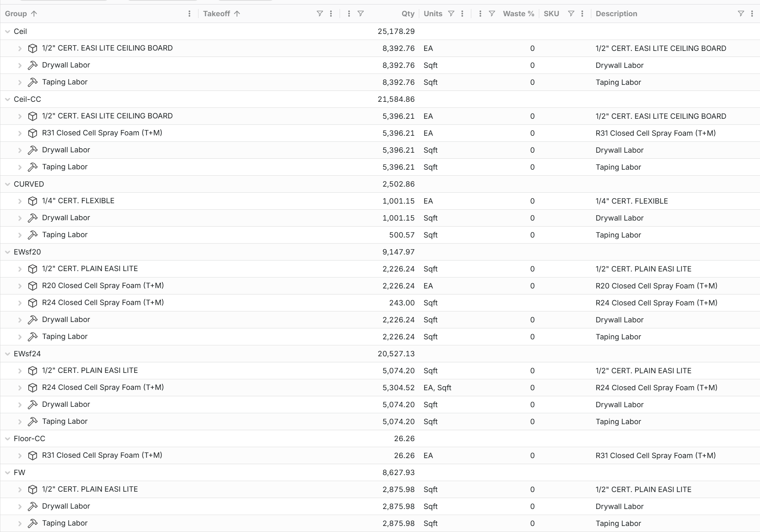Open the Group column options menu

[189, 14]
